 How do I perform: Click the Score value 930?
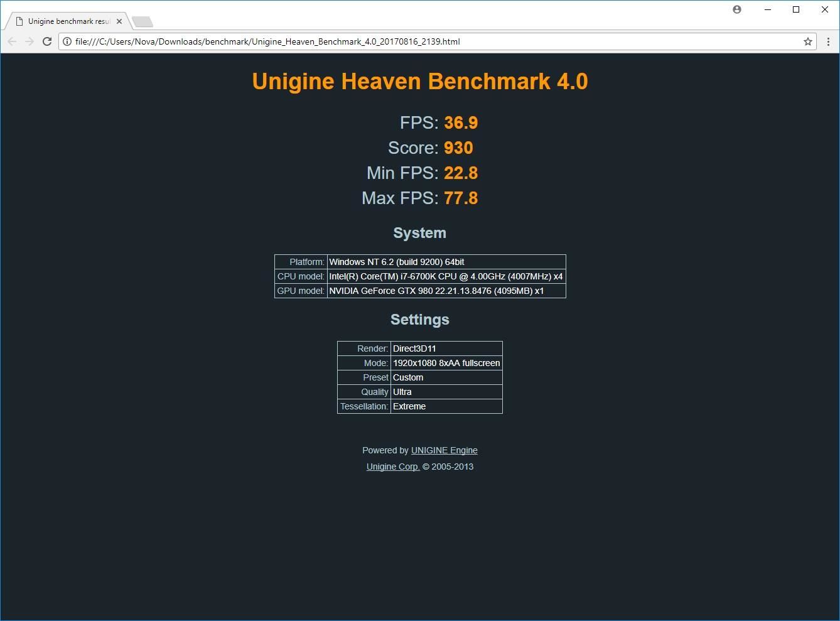[x=458, y=148]
